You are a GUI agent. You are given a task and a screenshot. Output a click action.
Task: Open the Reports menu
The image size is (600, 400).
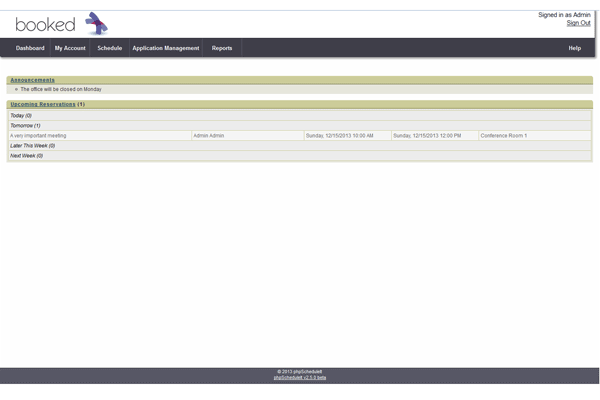(x=222, y=48)
